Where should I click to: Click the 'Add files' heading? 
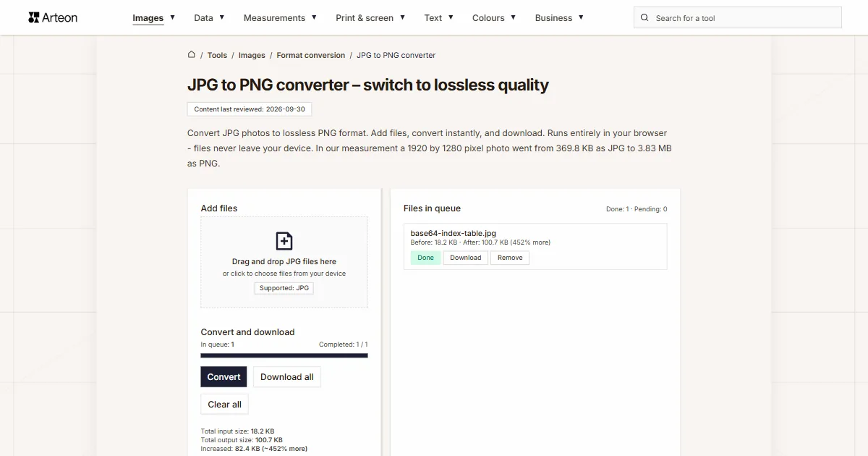tap(219, 208)
